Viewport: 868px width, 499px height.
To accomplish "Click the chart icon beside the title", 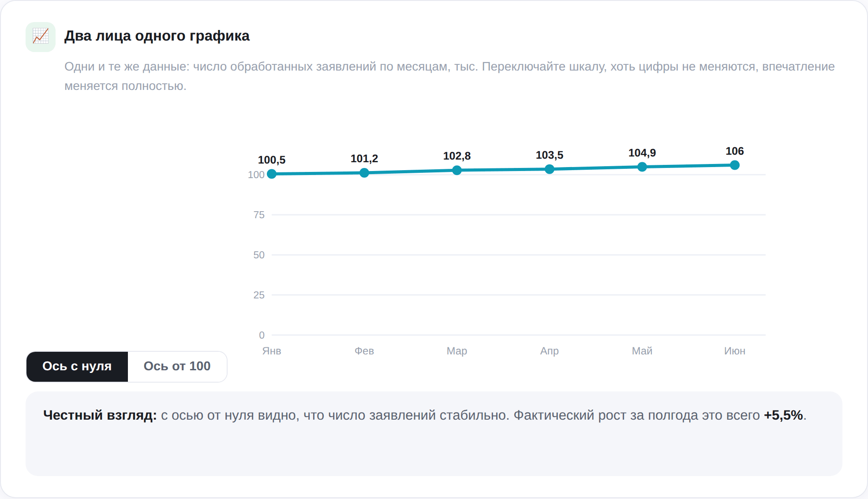I will pos(41,37).
